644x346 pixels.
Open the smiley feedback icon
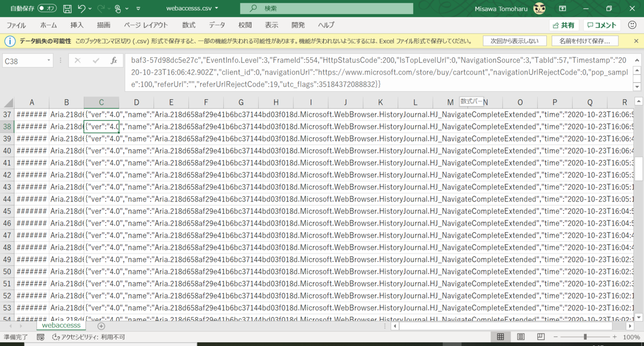point(632,25)
